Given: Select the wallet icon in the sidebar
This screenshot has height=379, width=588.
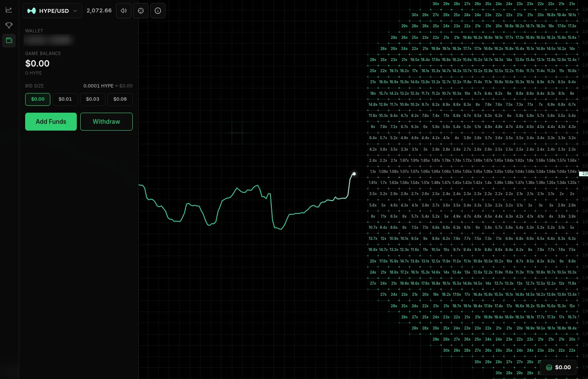Looking at the screenshot, I should pos(9,41).
